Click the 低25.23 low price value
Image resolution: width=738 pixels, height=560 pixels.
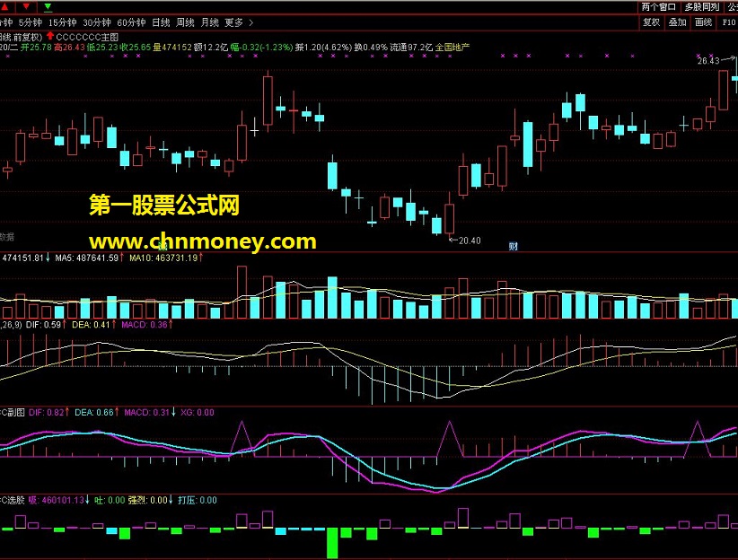[102, 47]
